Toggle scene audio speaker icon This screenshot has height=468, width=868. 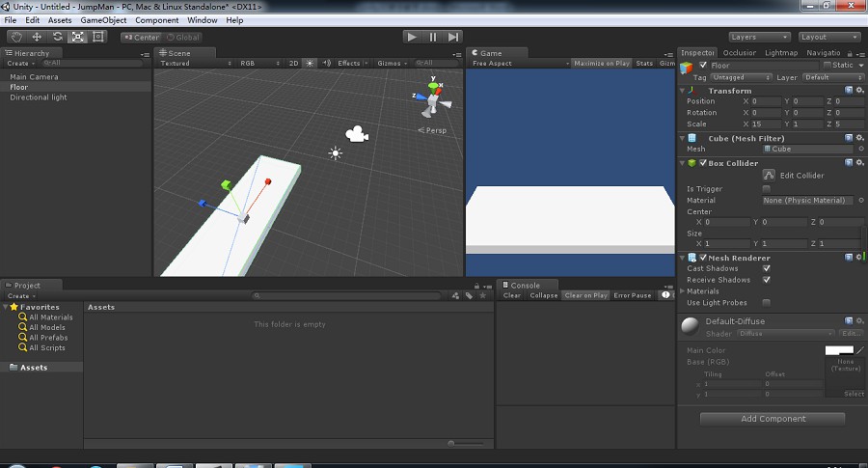point(327,63)
